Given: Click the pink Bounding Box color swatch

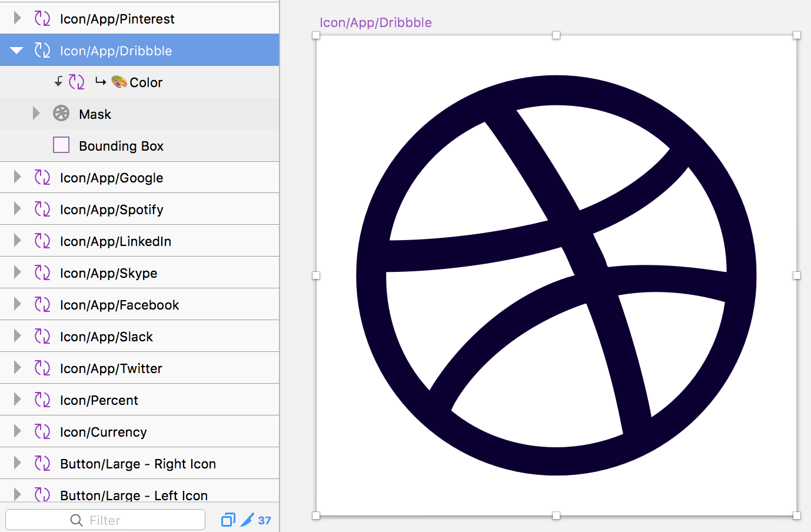Looking at the screenshot, I should click(x=61, y=145).
